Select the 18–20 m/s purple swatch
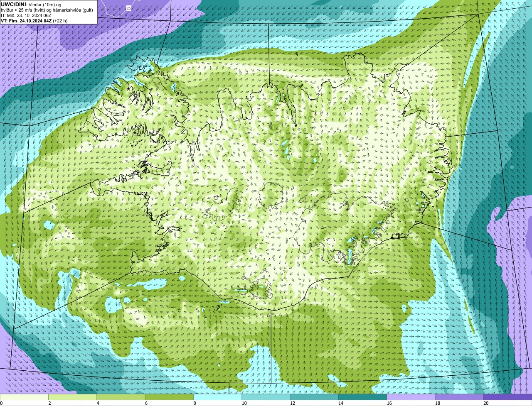532x406 pixels. 460,397
